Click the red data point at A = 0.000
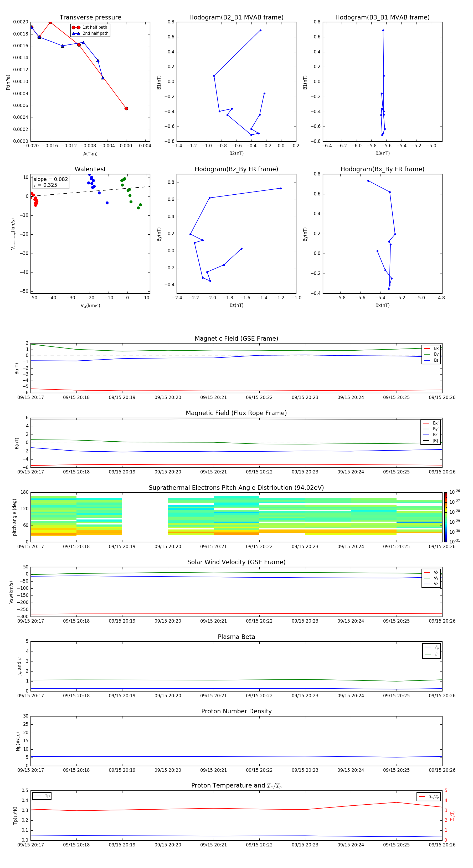 click(126, 108)
